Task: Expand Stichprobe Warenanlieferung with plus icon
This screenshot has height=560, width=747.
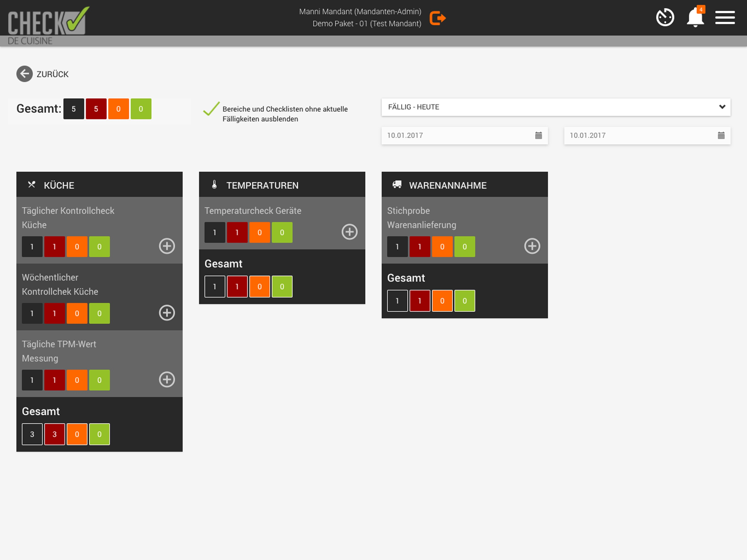Action: (532, 246)
